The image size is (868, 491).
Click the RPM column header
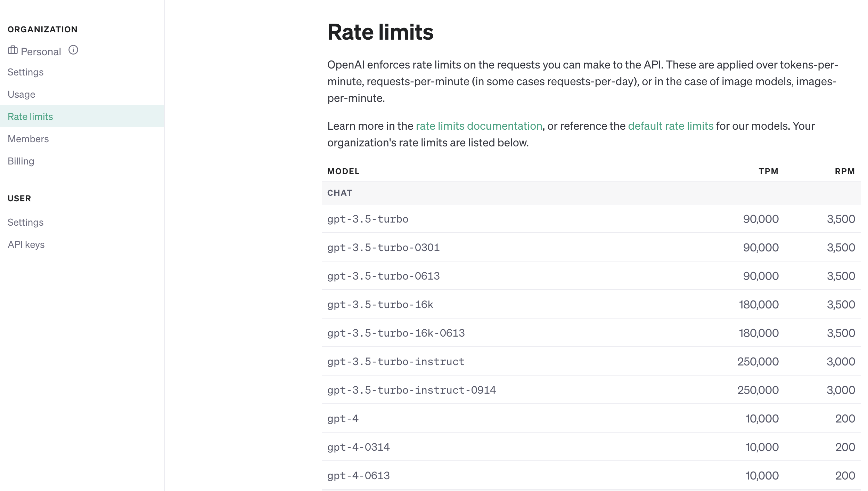845,171
